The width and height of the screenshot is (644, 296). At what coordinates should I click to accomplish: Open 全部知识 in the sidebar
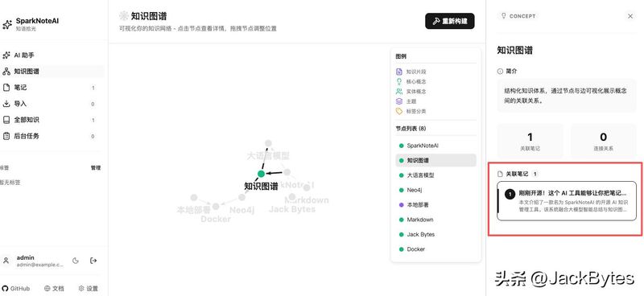point(52,120)
